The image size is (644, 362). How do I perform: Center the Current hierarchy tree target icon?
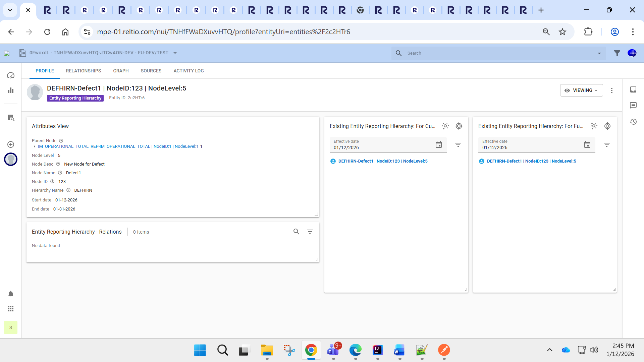(x=459, y=126)
